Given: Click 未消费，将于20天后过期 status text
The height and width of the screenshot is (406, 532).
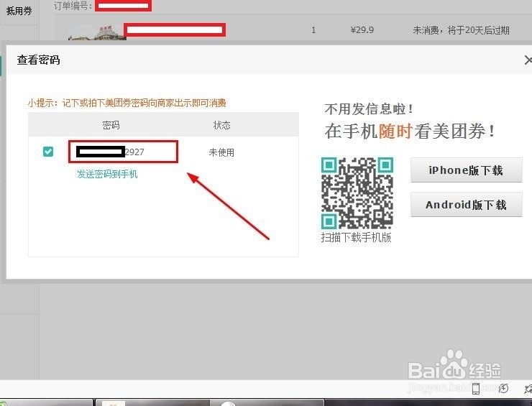Looking at the screenshot, I should tap(461, 30).
